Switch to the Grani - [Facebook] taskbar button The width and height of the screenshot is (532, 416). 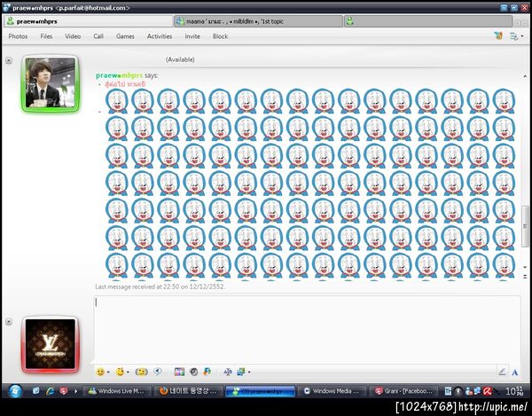click(403, 391)
